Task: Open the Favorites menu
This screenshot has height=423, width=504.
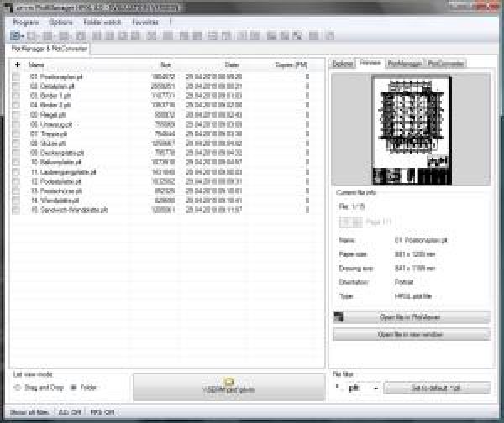Action: pyautogui.click(x=145, y=22)
